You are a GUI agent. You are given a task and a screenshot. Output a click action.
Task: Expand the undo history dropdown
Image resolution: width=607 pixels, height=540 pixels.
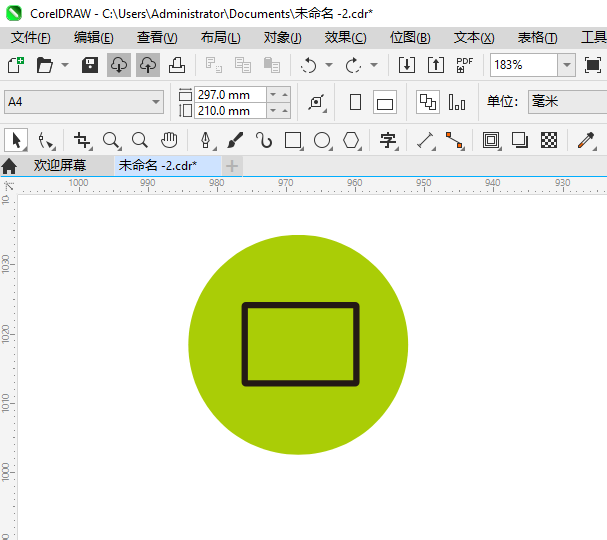tap(329, 65)
